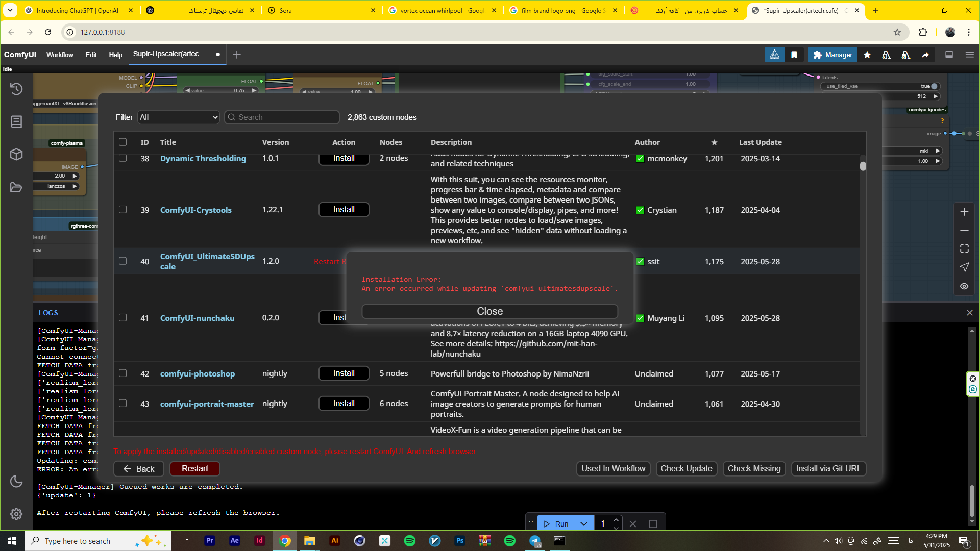
Task: Open the Filter All dropdown
Action: (179, 117)
